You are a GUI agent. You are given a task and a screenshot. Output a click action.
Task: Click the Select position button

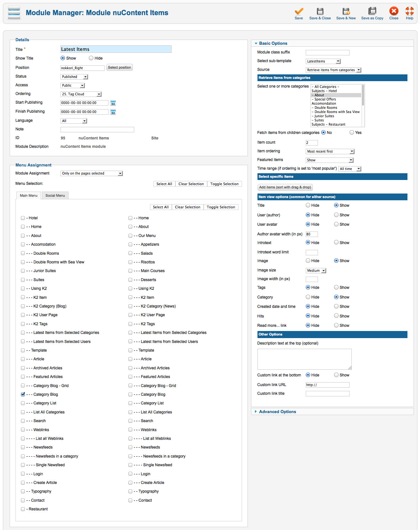119,68
